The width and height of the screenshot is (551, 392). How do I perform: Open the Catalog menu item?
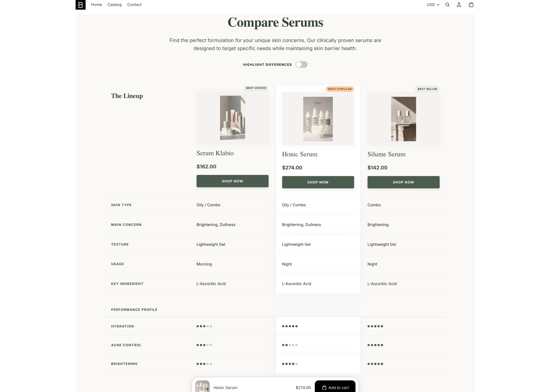pyautogui.click(x=114, y=5)
